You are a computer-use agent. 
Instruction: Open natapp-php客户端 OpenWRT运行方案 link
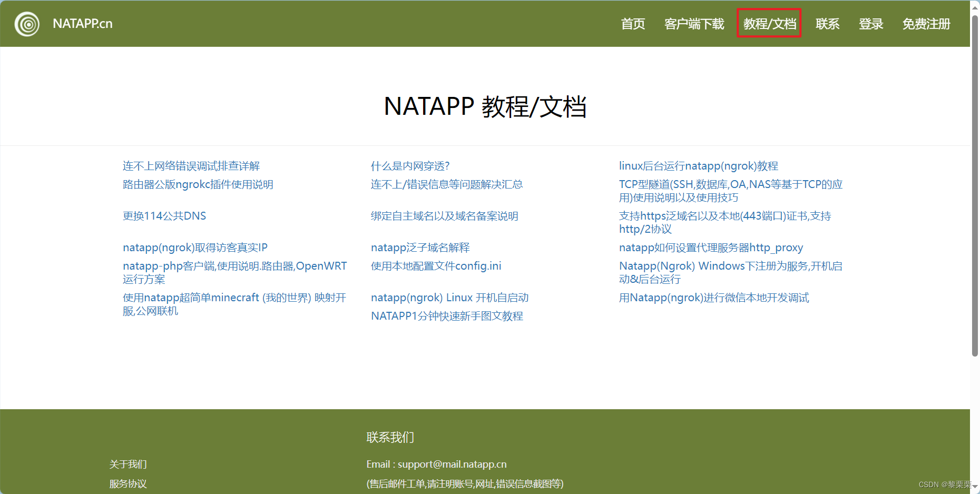click(235, 272)
